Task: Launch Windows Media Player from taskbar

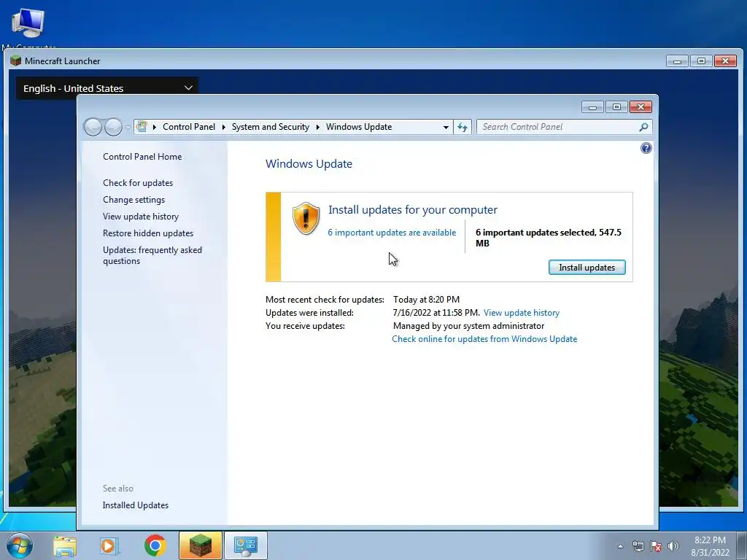Action: (109, 545)
